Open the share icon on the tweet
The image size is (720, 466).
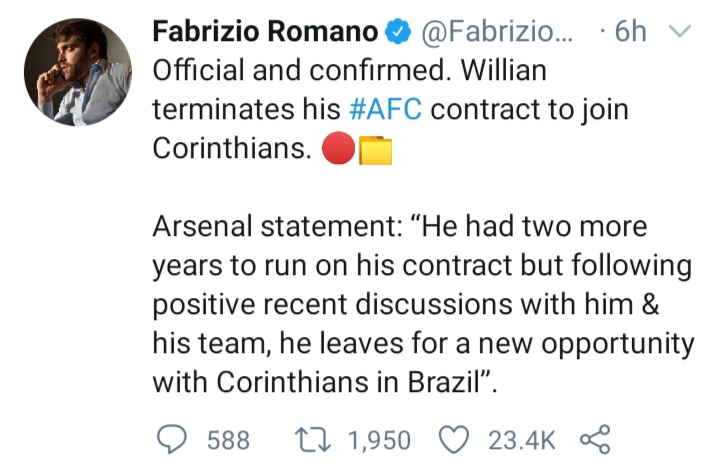click(x=595, y=439)
